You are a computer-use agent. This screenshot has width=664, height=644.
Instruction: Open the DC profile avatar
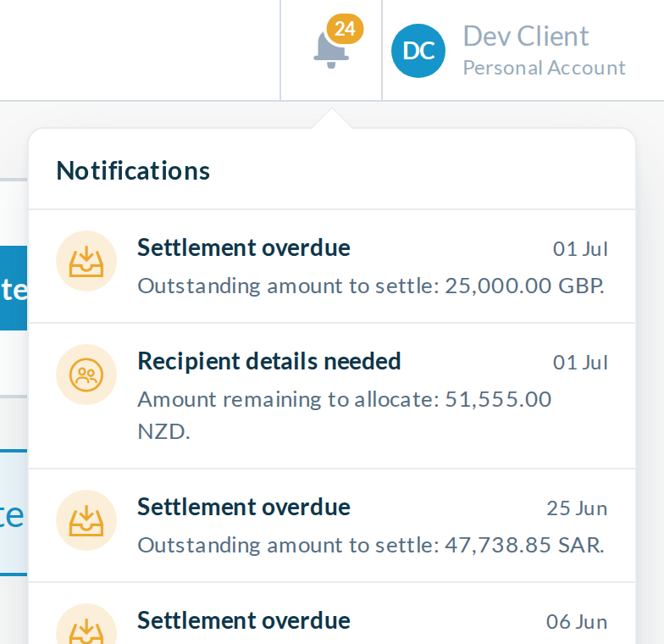[418, 51]
